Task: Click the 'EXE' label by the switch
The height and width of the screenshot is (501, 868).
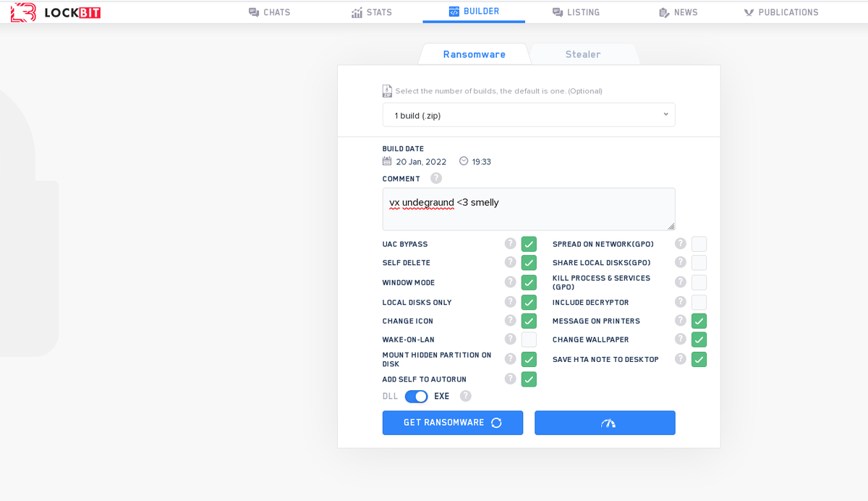Action: pyautogui.click(x=441, y=396)
